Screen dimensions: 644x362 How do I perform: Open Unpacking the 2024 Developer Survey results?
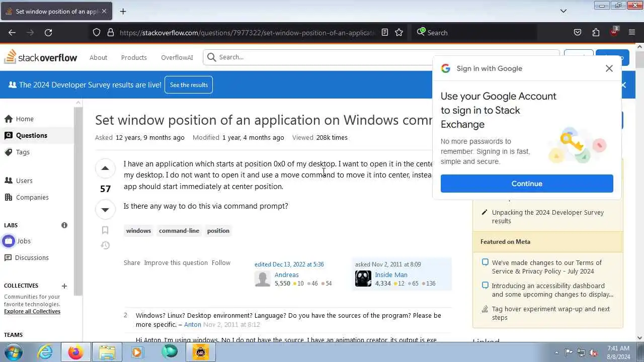click(548, 217)
